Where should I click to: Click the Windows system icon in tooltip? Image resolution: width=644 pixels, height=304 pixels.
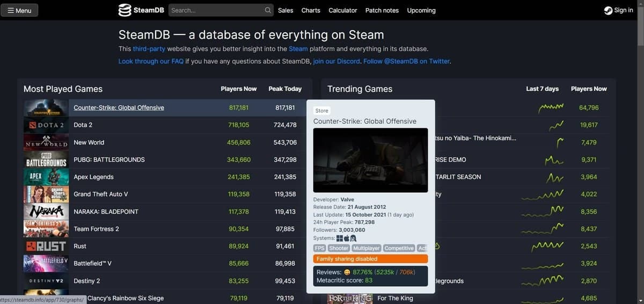(340, 238)
